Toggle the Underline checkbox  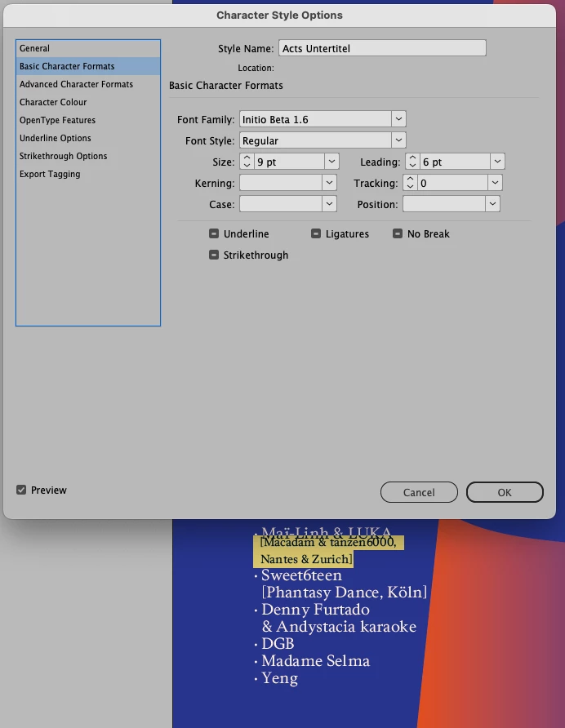(214, 233)
